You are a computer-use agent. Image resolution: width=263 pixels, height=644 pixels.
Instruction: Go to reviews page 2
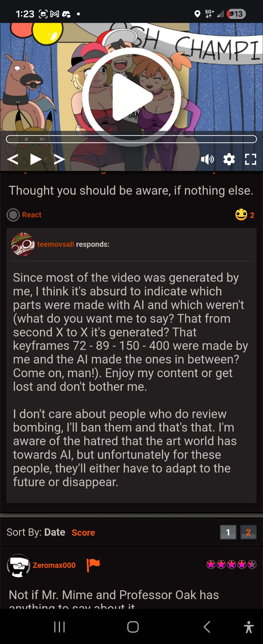248,532
